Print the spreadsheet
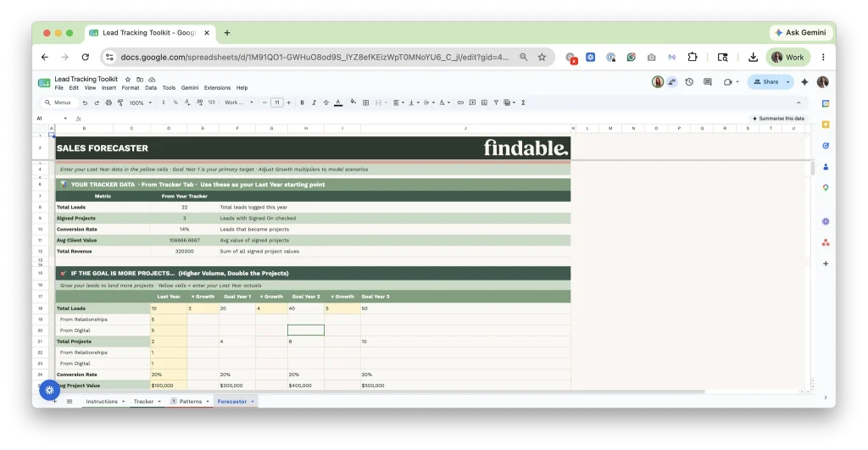Viewport: 868px width, 450px height. pos(108,103)
